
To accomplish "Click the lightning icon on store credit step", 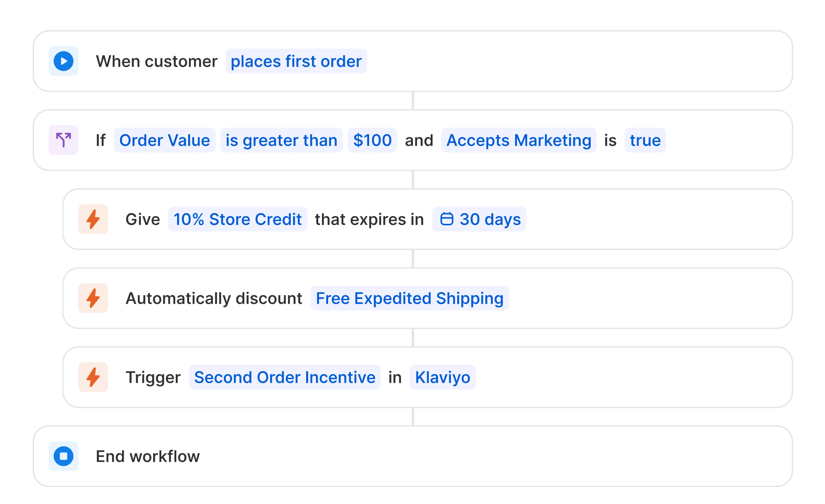I will [x=93, y=219].
